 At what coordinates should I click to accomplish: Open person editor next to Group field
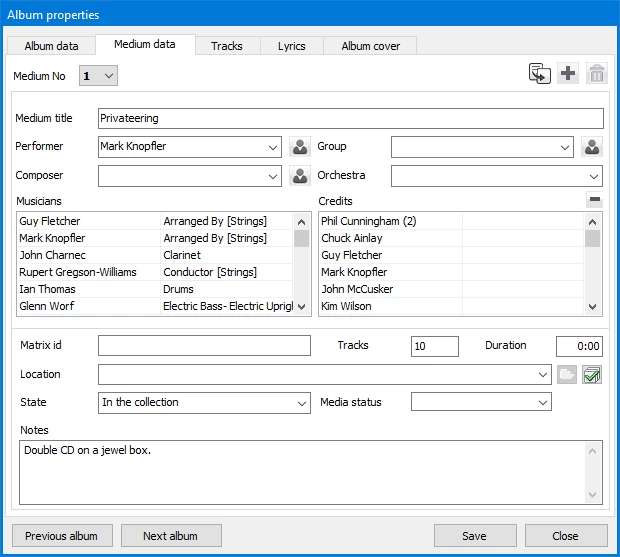tap(592, 147)
